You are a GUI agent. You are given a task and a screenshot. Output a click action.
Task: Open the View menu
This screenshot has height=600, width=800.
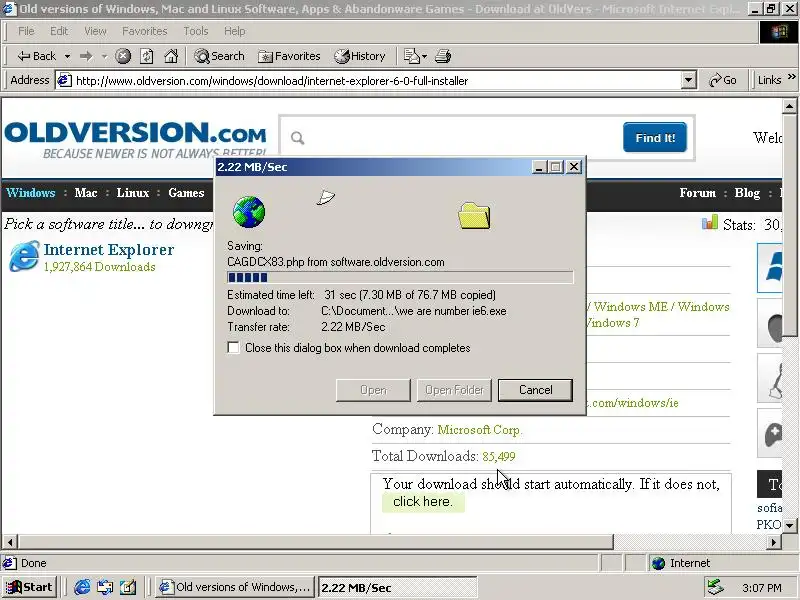point(95,31)
